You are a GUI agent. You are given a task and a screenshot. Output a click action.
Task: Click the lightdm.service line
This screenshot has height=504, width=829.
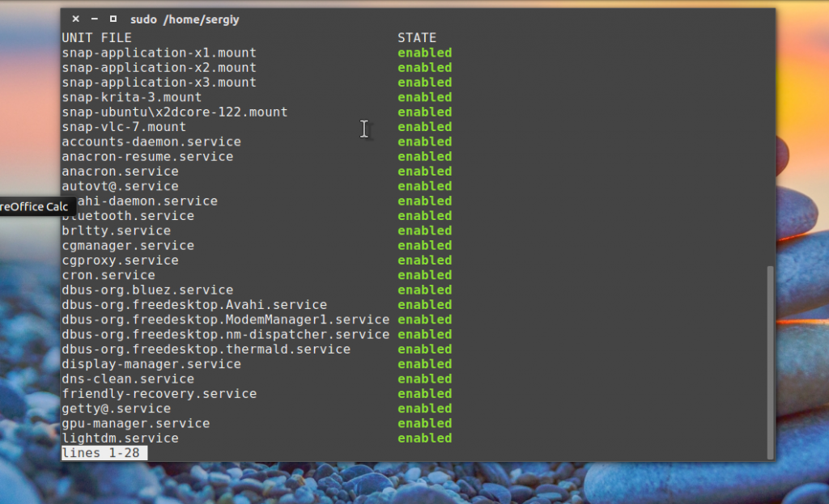[120, 438]
